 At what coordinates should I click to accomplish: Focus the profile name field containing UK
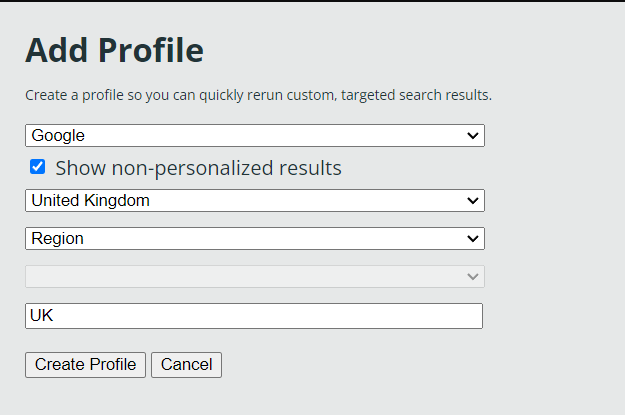254,316
